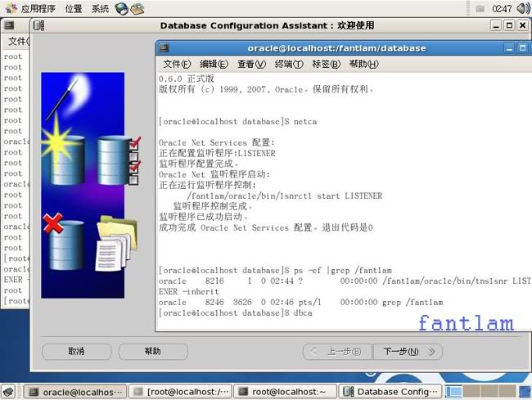This screenshot has height=400, width=532.
Task: Open 查看(V) menu in oracle terminal
Action: point(251,64)
